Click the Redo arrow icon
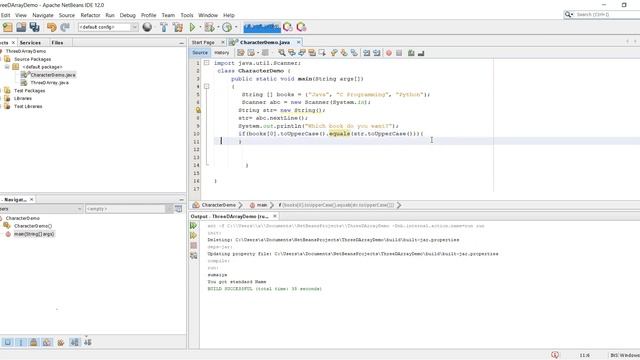The image size is (640, 360). pos(65,27)
